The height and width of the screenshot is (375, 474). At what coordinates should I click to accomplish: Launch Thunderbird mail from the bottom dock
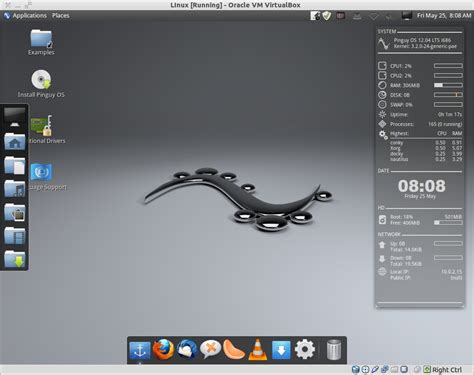pyautogui.click(x=187, y=349)
